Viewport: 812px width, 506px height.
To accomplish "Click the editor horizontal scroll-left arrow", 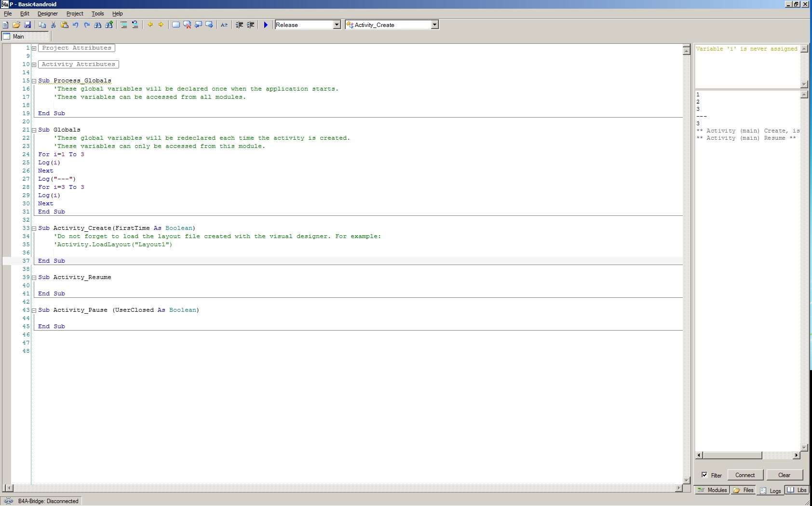I will [8, 488].
